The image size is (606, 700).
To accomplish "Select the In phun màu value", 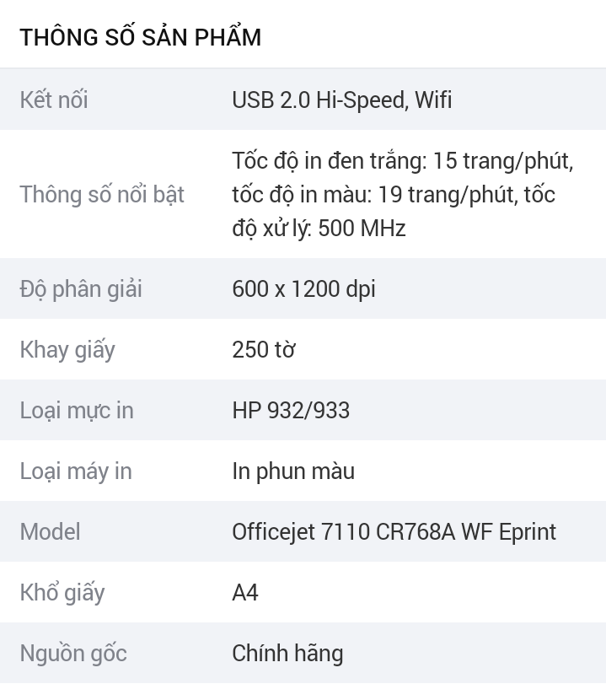I will click(293, 471).
